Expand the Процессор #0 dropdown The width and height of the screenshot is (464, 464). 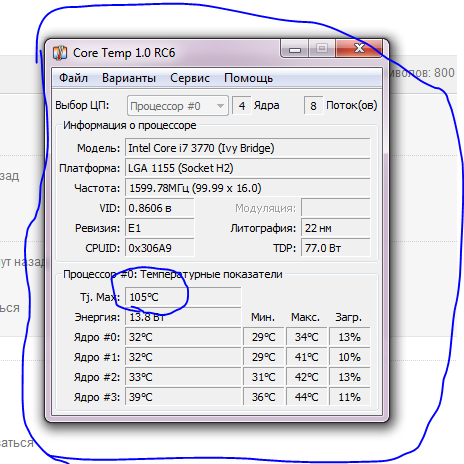[x=178, y=106]
